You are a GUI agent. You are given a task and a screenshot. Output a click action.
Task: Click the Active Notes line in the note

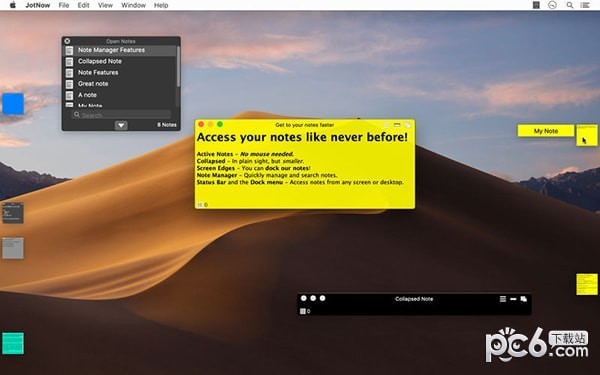click(245, 154)
